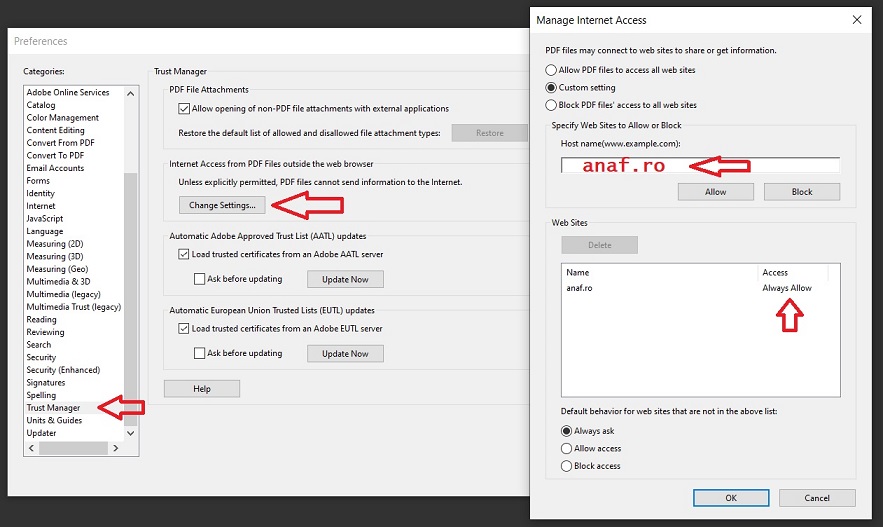Select the Reading category
883x527 pixels.
coord(41,319)
